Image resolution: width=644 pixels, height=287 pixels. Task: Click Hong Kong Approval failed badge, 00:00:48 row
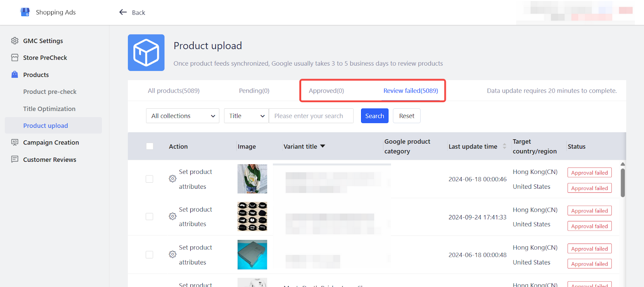tap(590, 248)
